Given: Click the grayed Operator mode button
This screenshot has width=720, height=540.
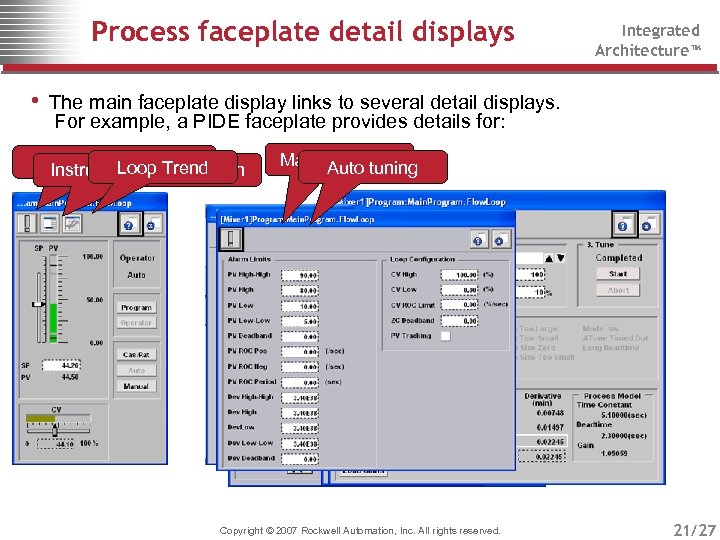Looking at the screenshot, I should click(x=136, y=323).
